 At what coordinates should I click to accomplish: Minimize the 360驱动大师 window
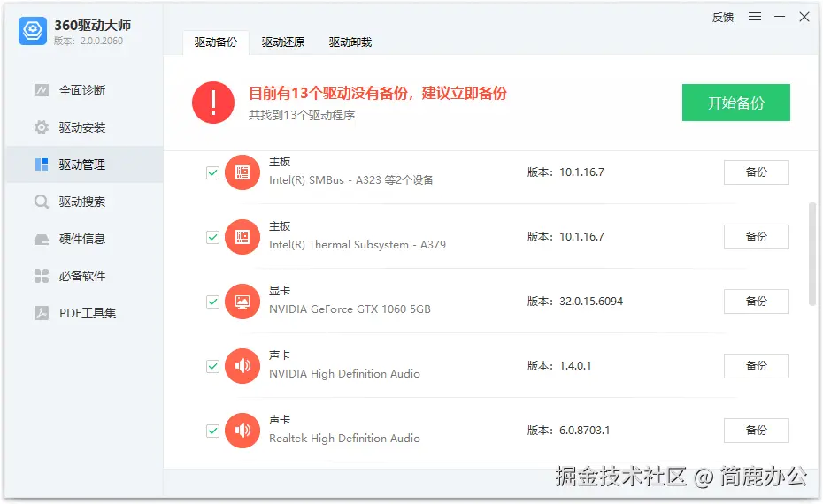[780, 17]
